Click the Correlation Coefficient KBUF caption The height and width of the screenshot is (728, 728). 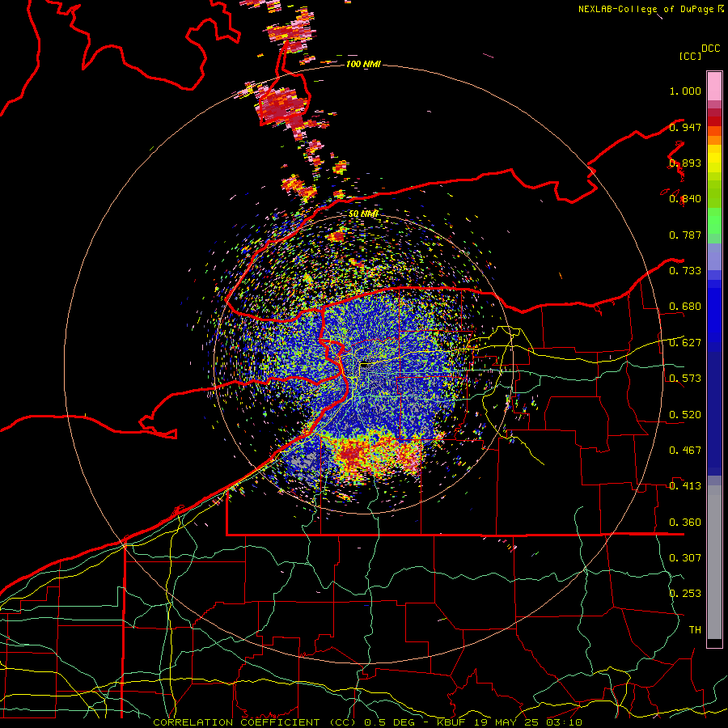(367, 722)
